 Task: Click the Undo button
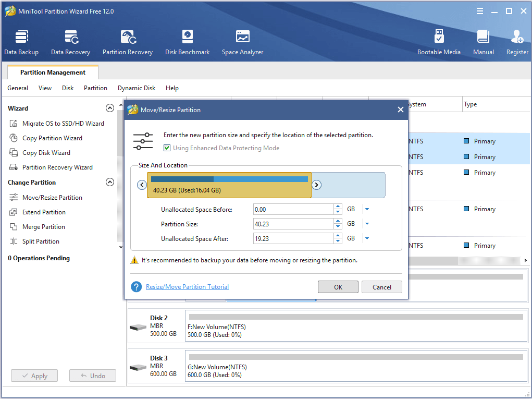point(93,376)
